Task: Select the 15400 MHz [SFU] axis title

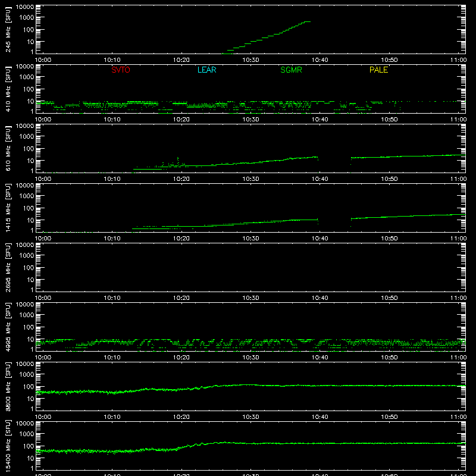Action: click(x=8, y=446)
